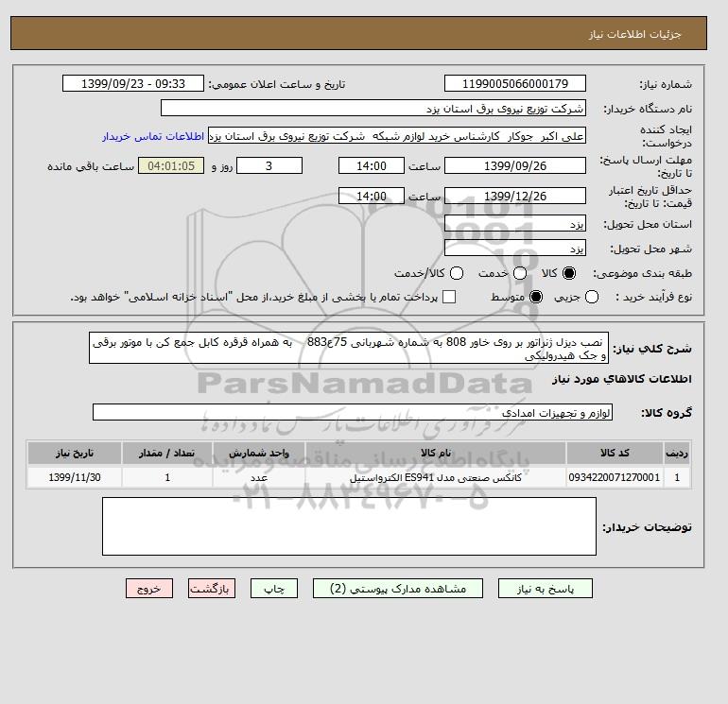Click the تاریخ نیاز column header
728x704 pixels.
click(75, 453)
